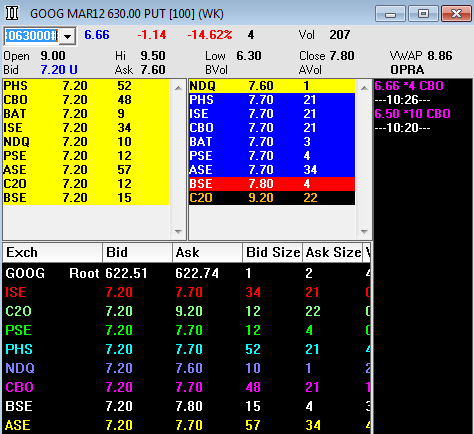
Task: Click the GOOG Root row in the table
Action: [187, 274]
